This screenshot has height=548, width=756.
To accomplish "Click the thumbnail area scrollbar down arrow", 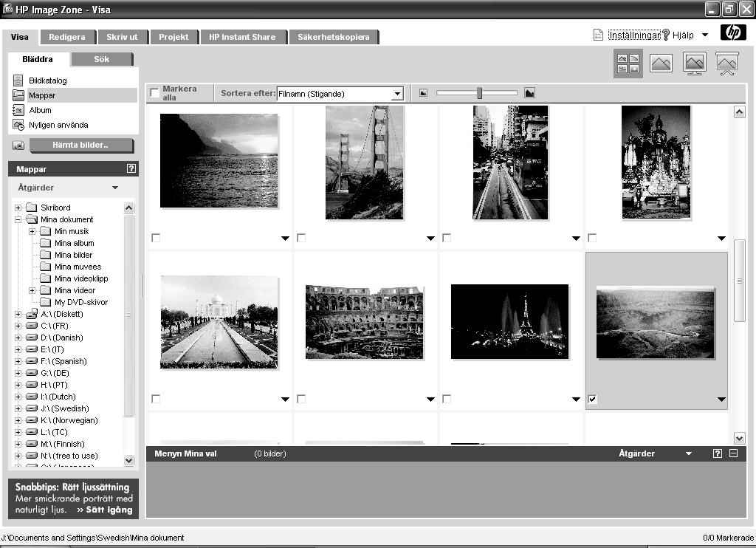I will 739,439.
